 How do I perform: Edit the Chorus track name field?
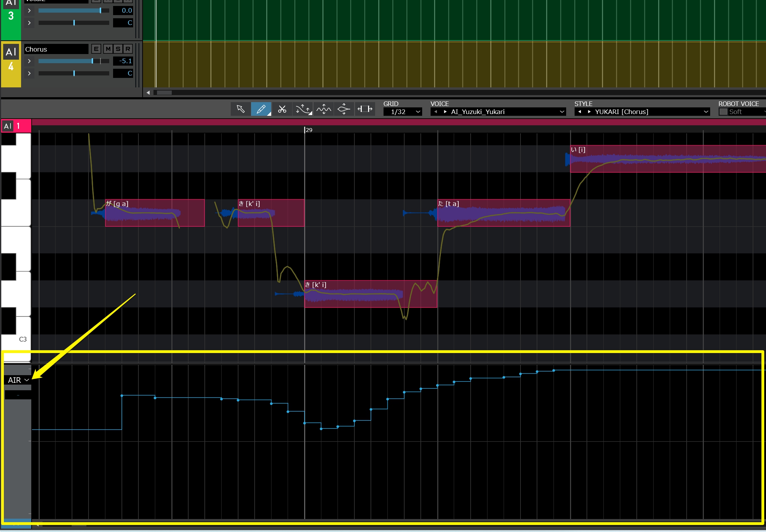(x=56, y=49)
